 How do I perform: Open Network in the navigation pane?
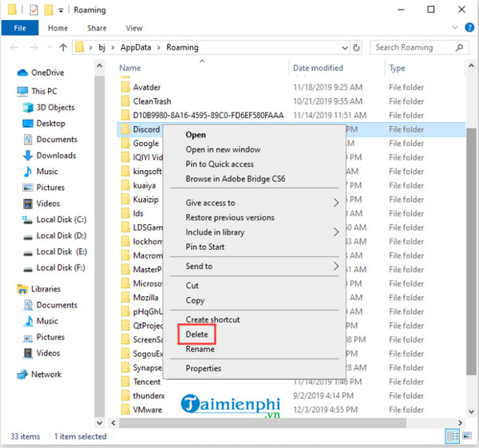point(46,375)
